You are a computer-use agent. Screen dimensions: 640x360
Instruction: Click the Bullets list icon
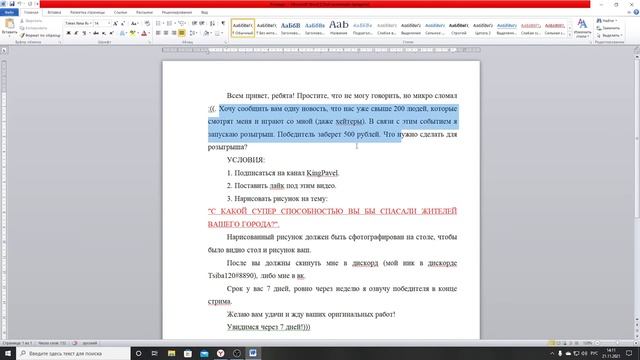[x=158, y=24]
